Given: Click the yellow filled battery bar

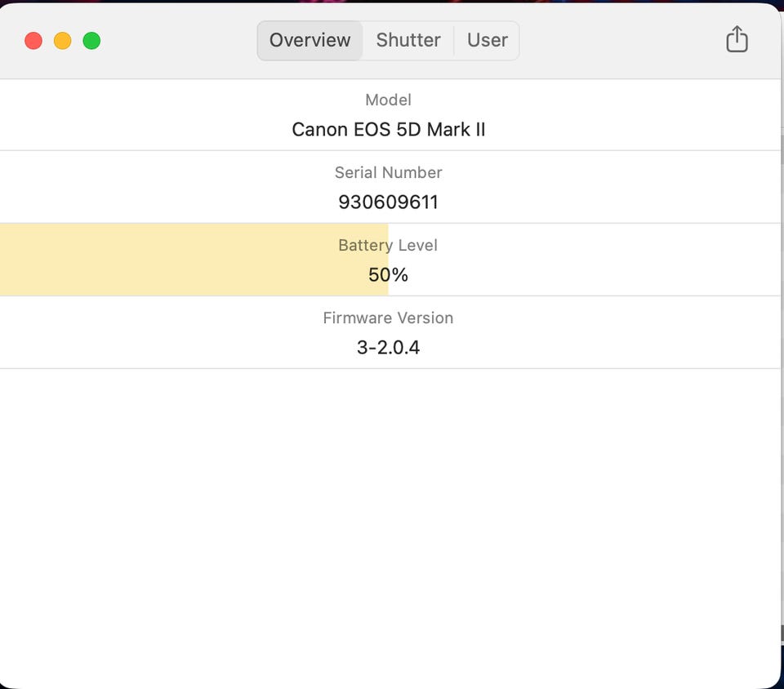Looking at the screenshot, I should coord(163,260).
